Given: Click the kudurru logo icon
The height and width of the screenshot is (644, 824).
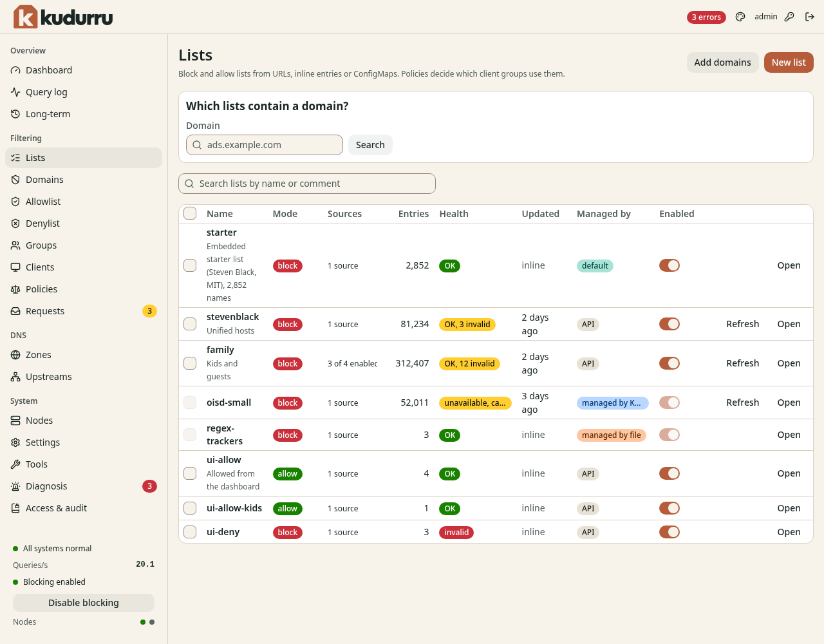Looking at the screenshot, I should tap(26, 17).
